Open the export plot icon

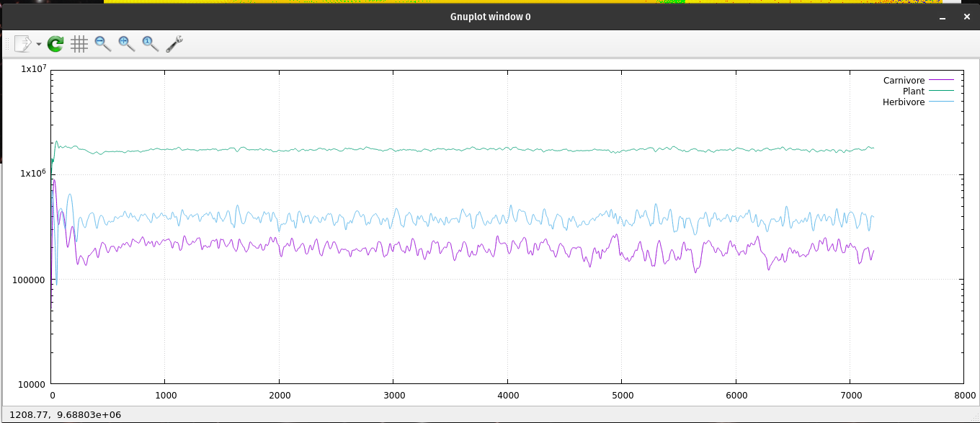(x=22, y=44)
